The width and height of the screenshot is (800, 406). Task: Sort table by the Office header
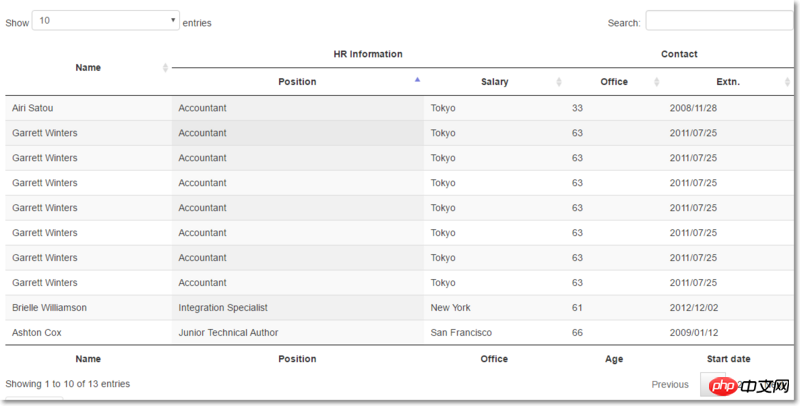click(614, 82)
